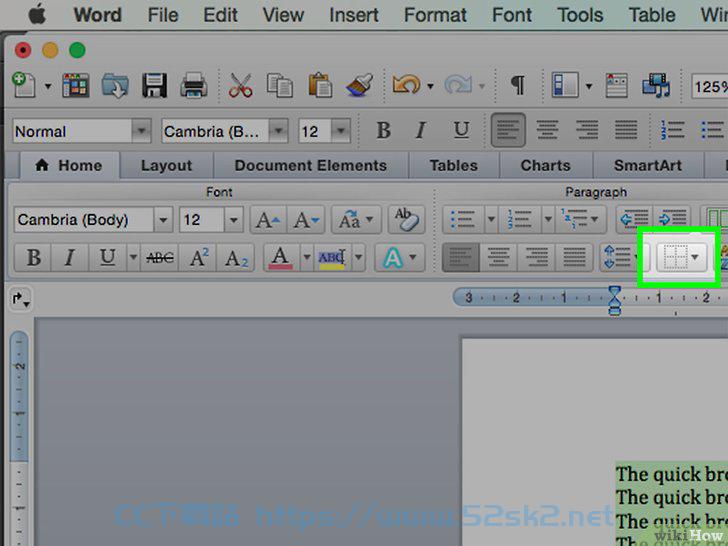Switch to the Layout tab
The image size is (728, 546).
point(166,166)
